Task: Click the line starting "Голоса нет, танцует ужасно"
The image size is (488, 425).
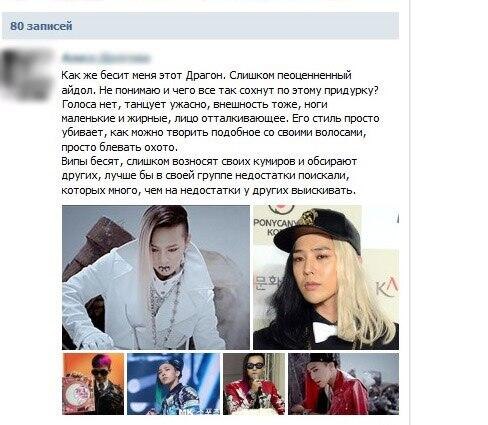Action: (x=195, y=105)
